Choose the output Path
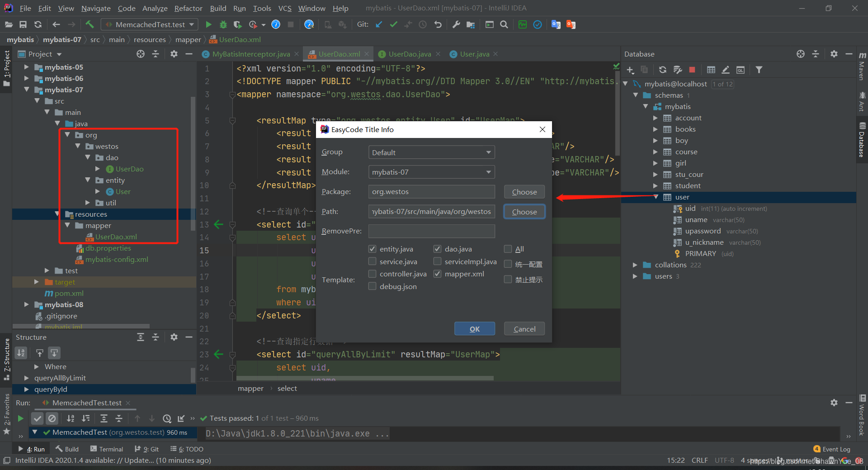Viewport: 868px width, 470px height. coord(524,212)
